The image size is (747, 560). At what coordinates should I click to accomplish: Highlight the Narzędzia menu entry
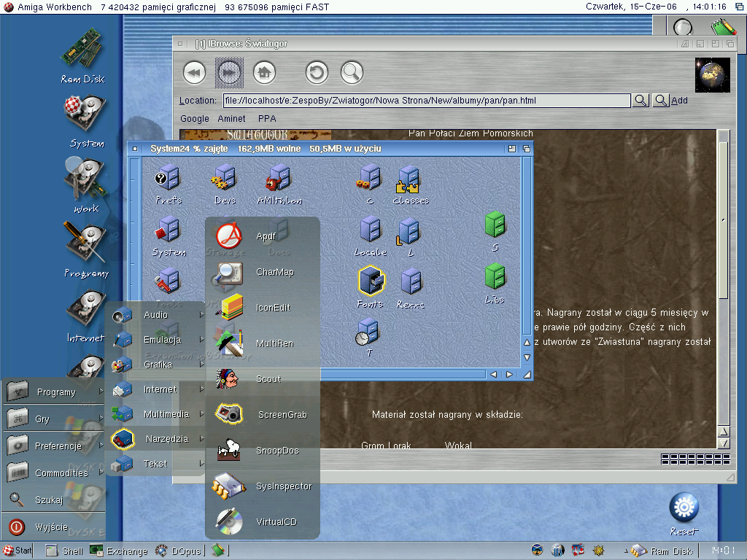pyautogui.click(x=156, y=438)
